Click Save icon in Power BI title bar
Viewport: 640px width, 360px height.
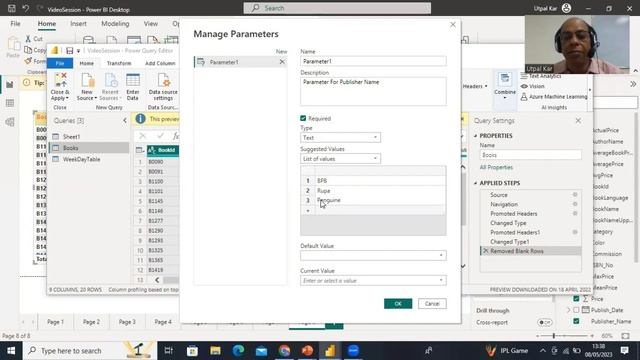pyautogui.click(x=11, y=8)
